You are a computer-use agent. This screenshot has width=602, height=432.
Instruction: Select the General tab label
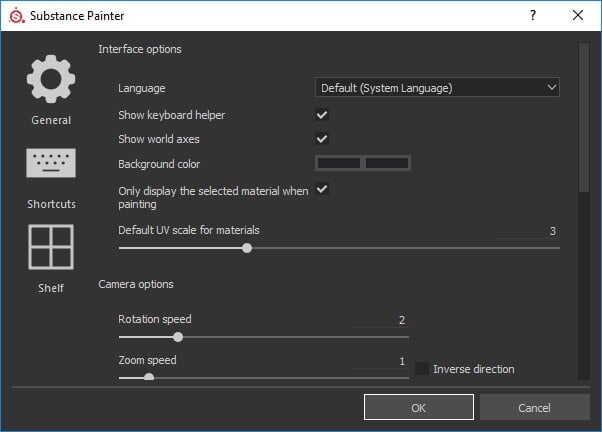51,120
